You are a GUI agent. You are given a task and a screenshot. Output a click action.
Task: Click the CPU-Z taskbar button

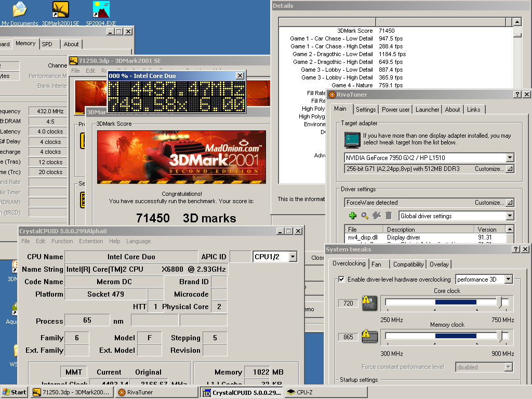[x=326, y=392]
